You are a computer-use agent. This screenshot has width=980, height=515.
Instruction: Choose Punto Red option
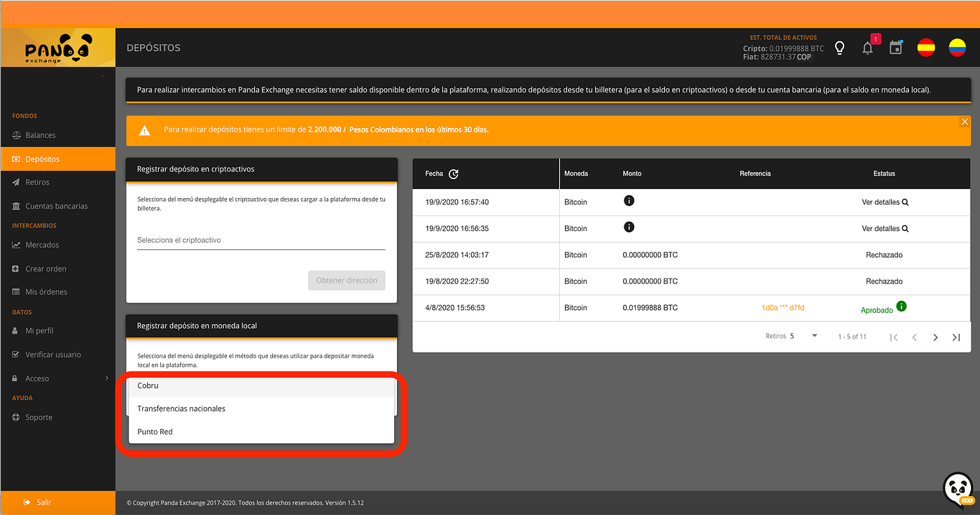[261, 432]
